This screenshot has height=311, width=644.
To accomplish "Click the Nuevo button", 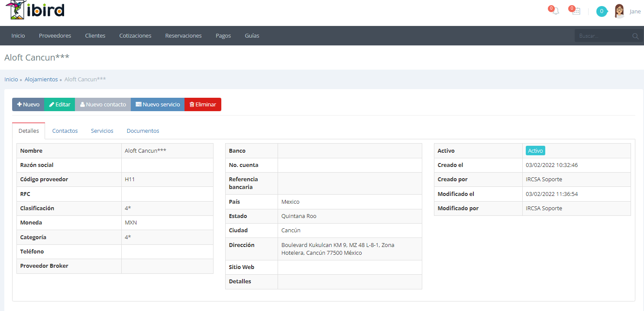I will 28,104.
